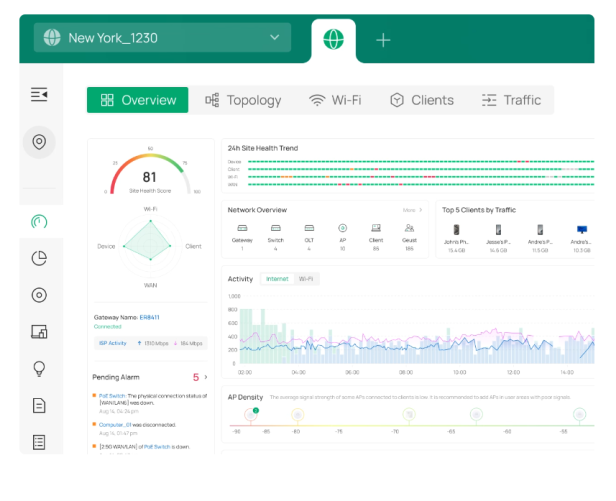Viewport: 616px width, 501px height.
Task: Select John's phone in Top 5 Clients
Action: point(456,229)
